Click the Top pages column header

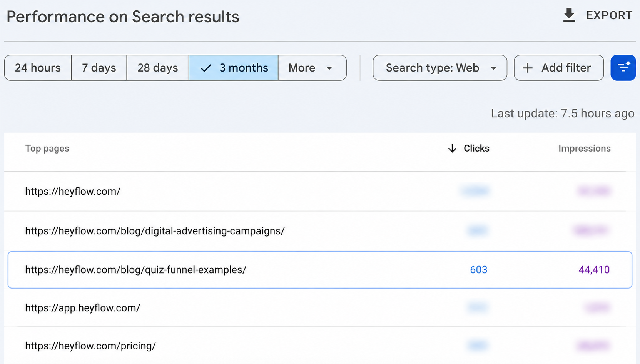(x=47, y=149)
